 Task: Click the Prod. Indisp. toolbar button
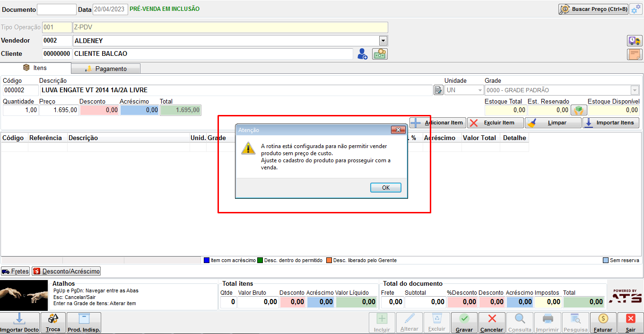84,323
